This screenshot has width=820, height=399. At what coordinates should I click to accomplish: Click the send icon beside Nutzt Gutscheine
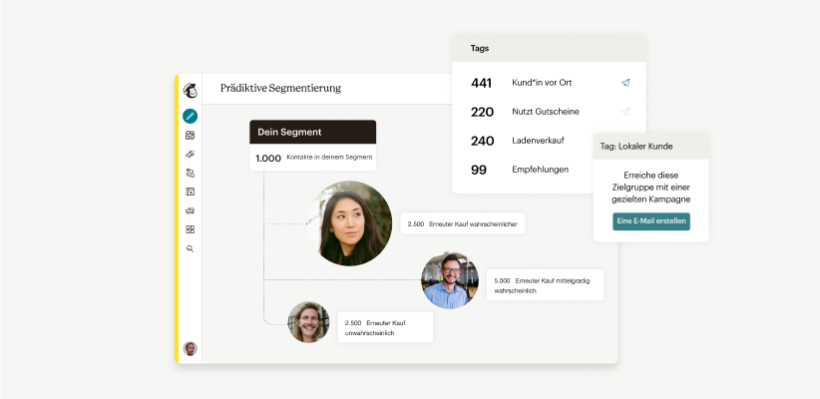[x=625, y=111]
